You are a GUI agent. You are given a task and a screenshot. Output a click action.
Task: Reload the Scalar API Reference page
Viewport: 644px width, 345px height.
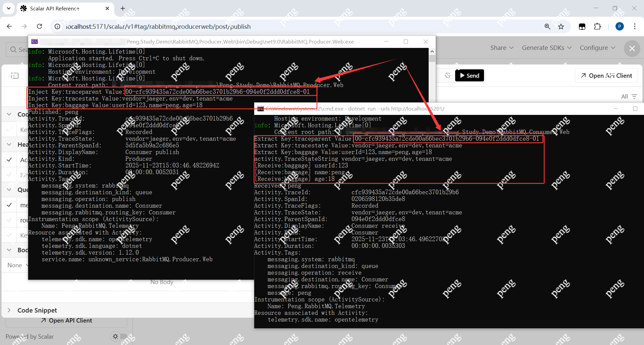(x=39, y=26)
